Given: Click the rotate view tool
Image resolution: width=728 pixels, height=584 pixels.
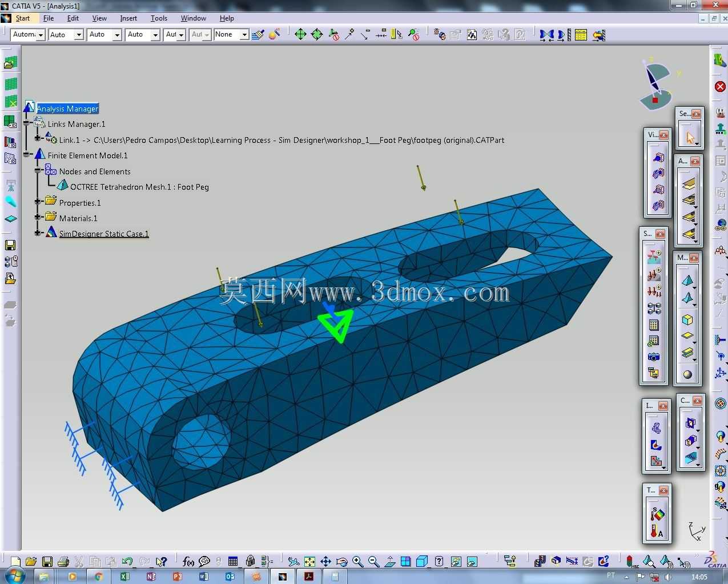Looking at the screenshot, I should point(341,562).
